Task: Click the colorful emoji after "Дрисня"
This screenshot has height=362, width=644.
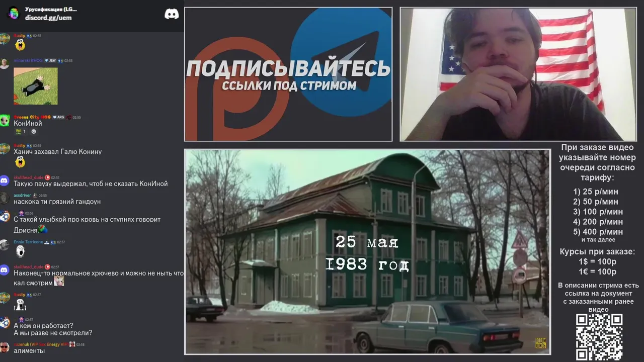Action: click(x=43, y=230)
